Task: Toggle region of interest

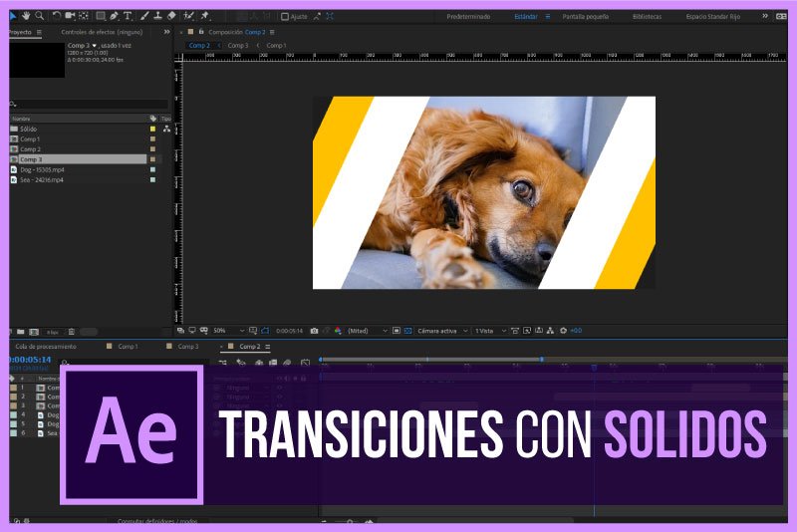Action: point(397,331)
